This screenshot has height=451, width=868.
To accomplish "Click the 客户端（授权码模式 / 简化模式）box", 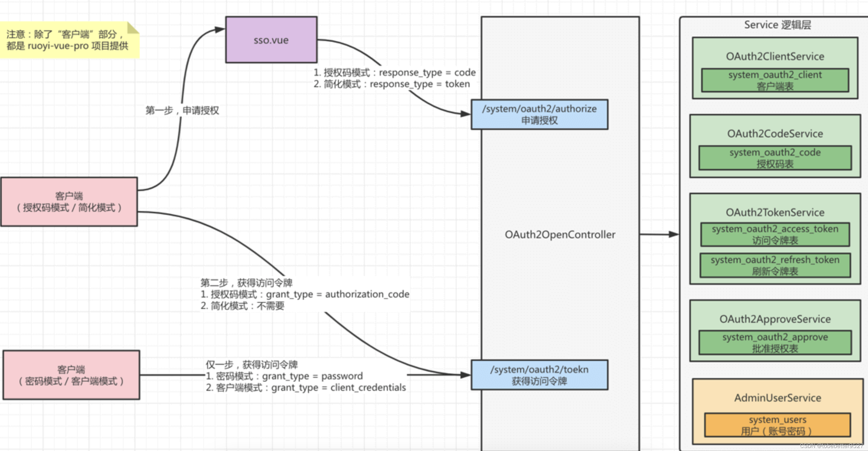I will (x=69, y=202).
